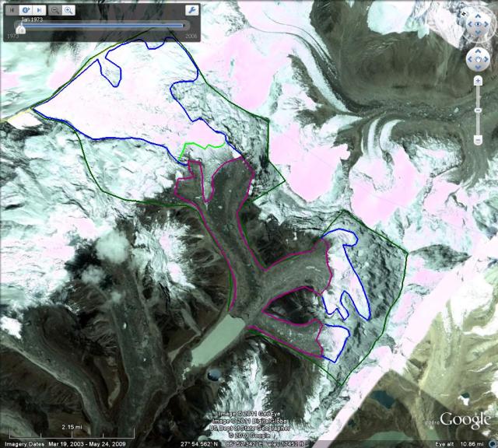
Task: Click the look-around eye joystick center
Action: [x=476, y=23]
